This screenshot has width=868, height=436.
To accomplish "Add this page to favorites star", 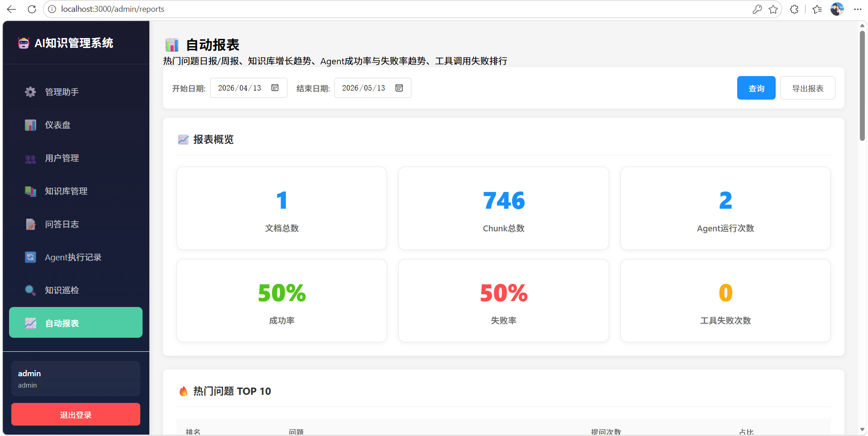I will point(773,9).
